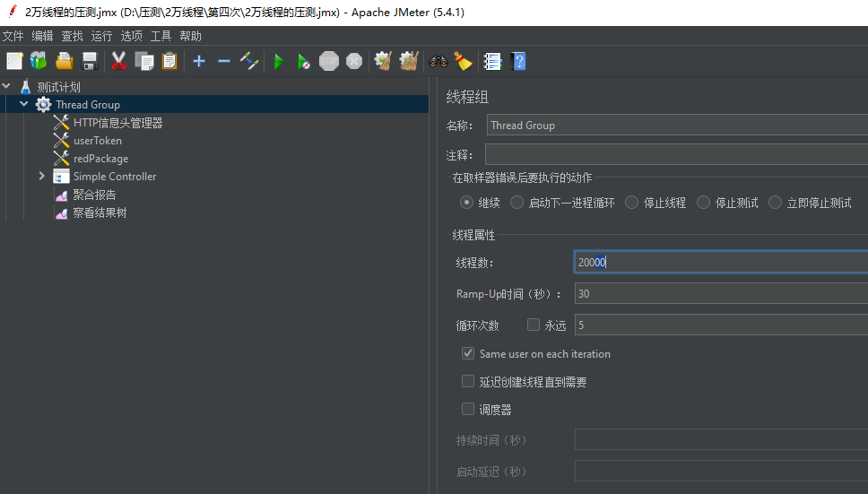Select redPackage element in tree
This screenshot has width=868, height=494.
coord(100,159)
